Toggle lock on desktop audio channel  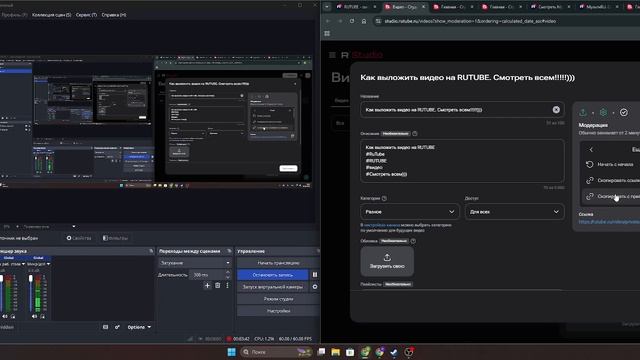[x=13, y=316]
